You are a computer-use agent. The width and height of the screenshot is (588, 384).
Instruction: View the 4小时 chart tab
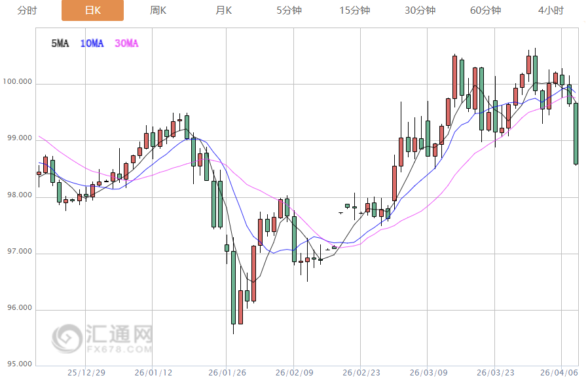(551, 10)
